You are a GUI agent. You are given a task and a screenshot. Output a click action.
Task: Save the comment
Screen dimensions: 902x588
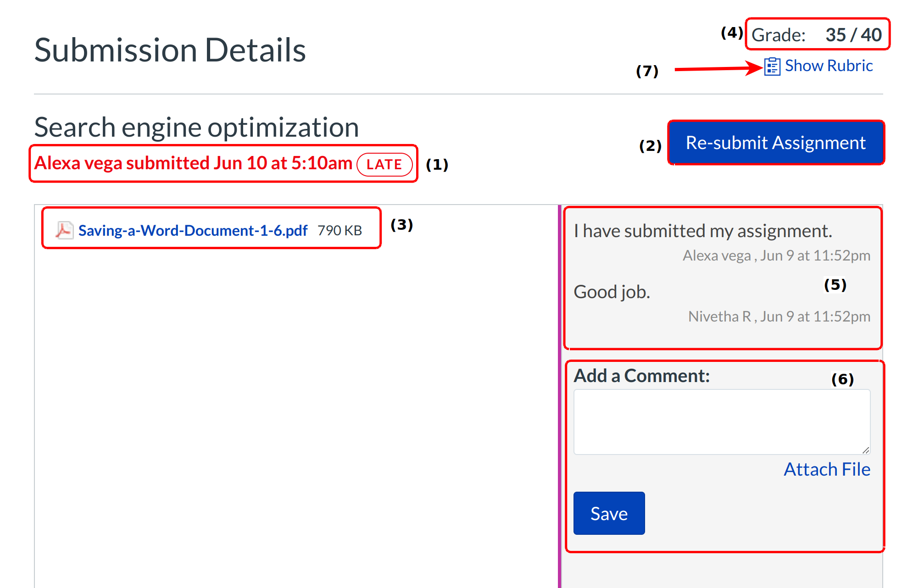[x=609, y=513]
